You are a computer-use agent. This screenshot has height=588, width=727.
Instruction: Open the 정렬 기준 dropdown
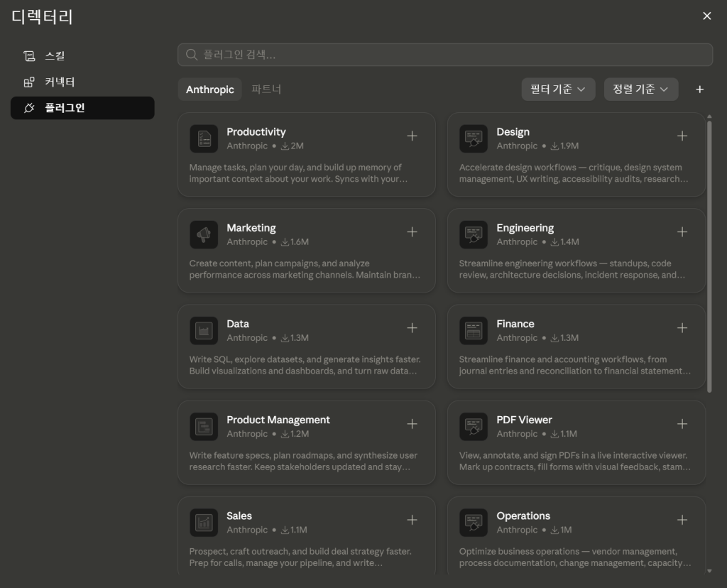point(641,89)
